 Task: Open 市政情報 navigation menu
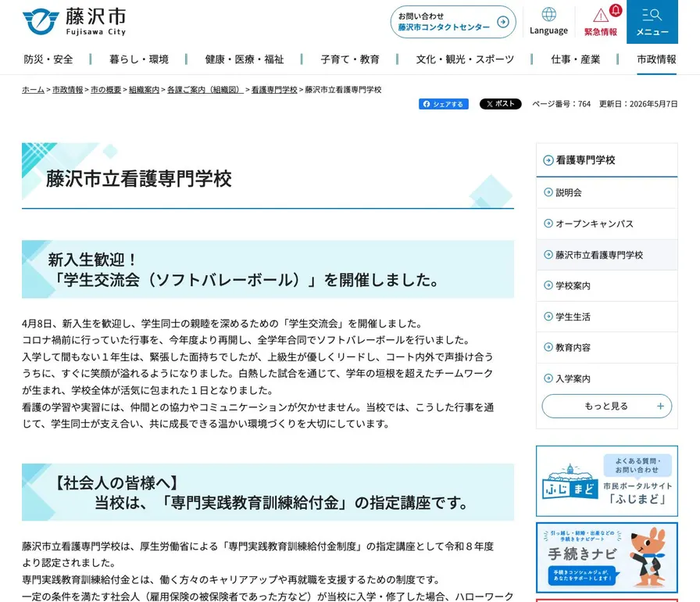coord(656,59)
